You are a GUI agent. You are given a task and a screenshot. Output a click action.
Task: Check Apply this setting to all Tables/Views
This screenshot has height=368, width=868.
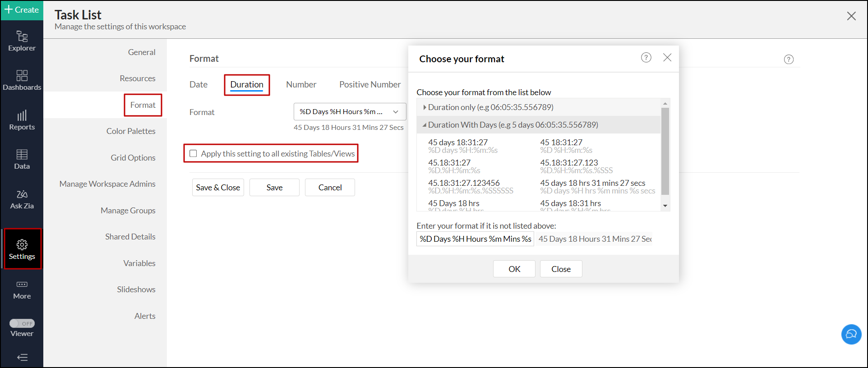194,153
